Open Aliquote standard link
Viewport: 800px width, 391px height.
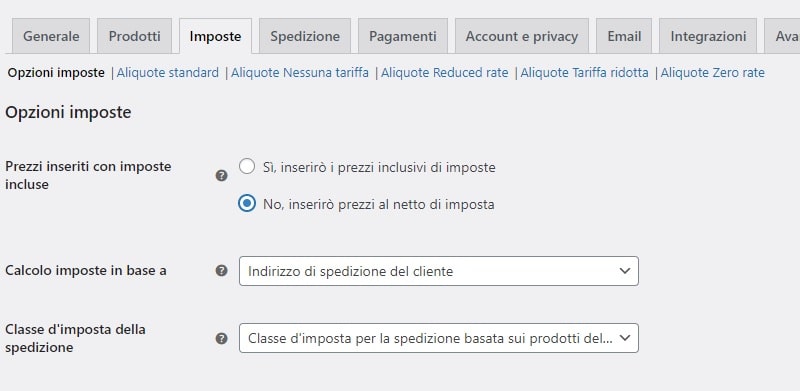(x=168, y=73)
